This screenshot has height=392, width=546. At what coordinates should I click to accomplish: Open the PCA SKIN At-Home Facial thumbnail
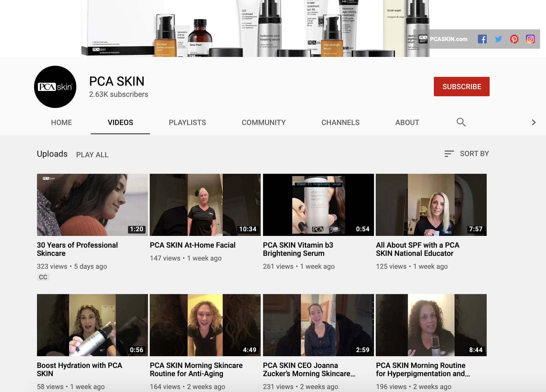pos(205,205)
